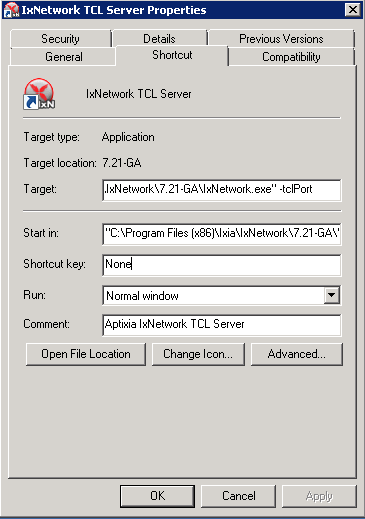The width and height of the screenshot is (365, 519).
Task: Confirm changes with the OK button
Action: click(157, 496)
